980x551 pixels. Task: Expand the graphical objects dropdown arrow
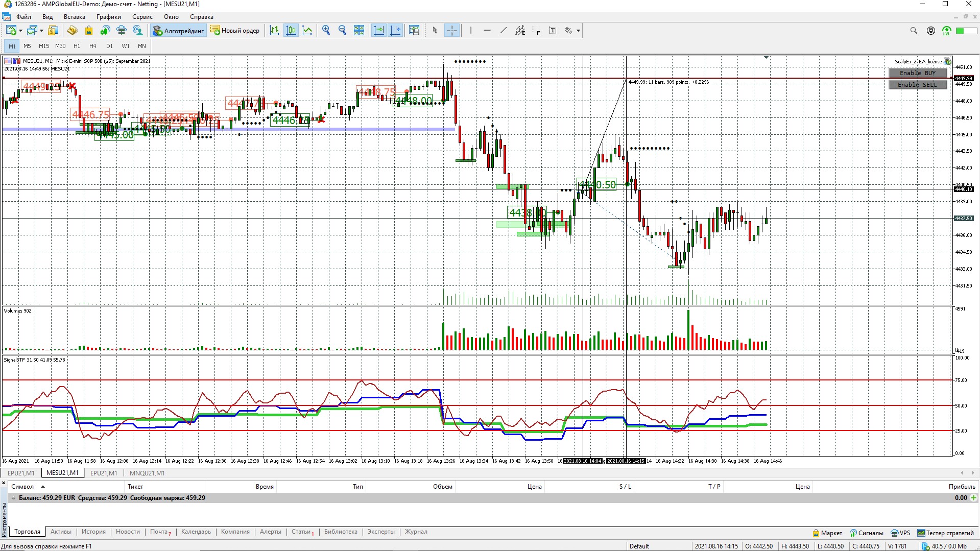point(578,31)
